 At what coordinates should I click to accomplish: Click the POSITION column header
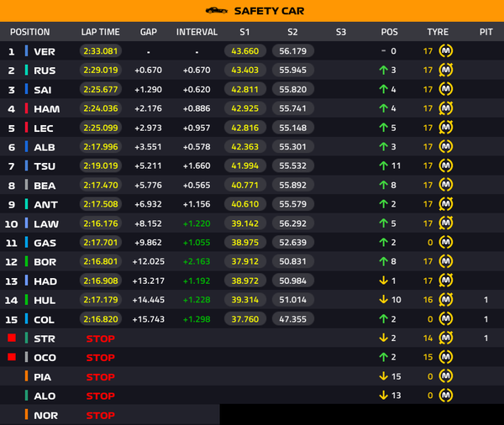coord(30,32)
